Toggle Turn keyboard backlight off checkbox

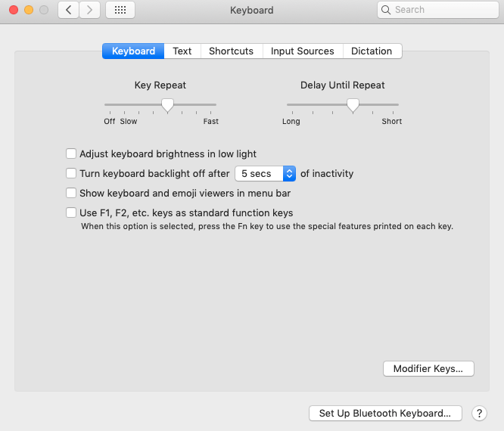72,173
